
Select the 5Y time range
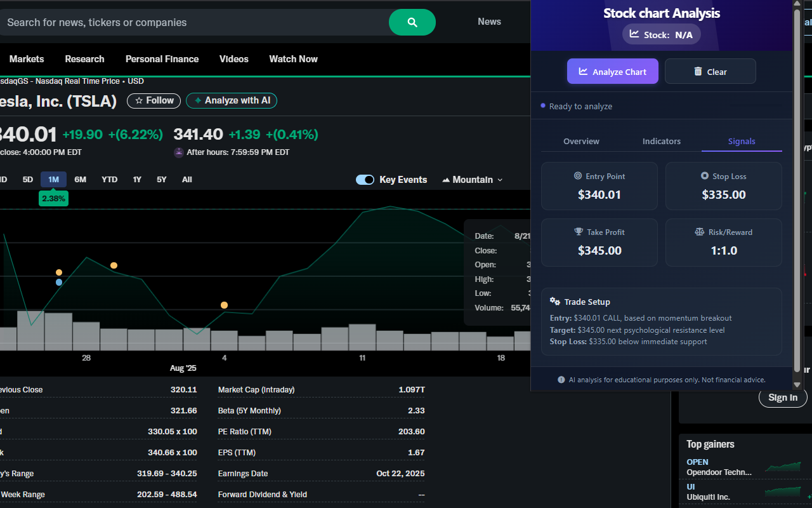tap(162, 180)
